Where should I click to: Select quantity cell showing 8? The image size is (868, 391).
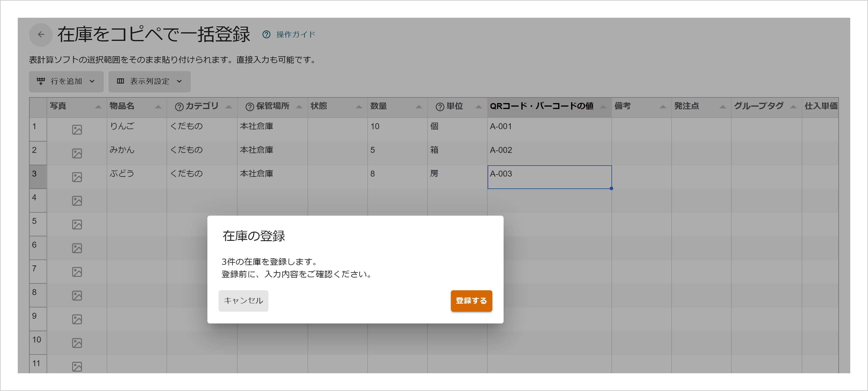397,177
